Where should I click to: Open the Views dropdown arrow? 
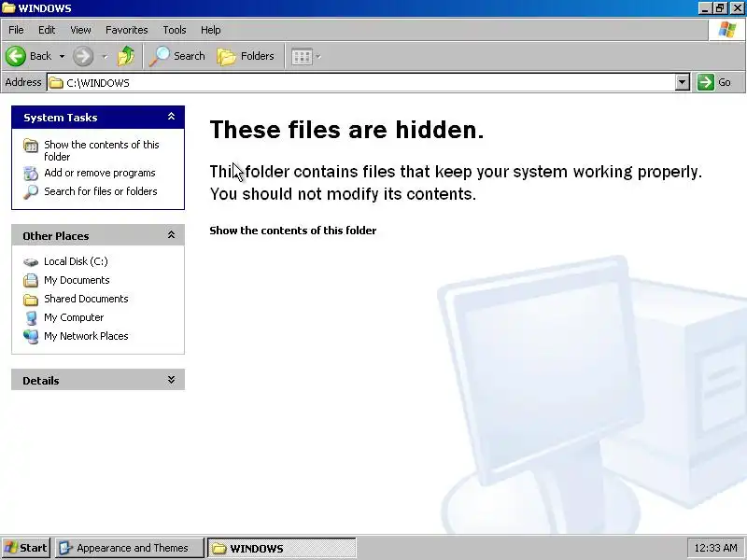click(318, 57)
